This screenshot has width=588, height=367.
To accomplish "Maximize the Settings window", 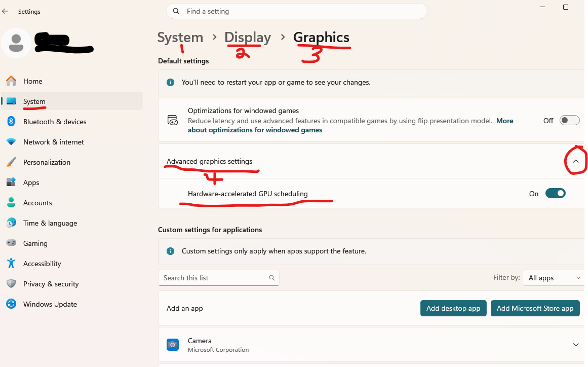I will coord(566,7).
